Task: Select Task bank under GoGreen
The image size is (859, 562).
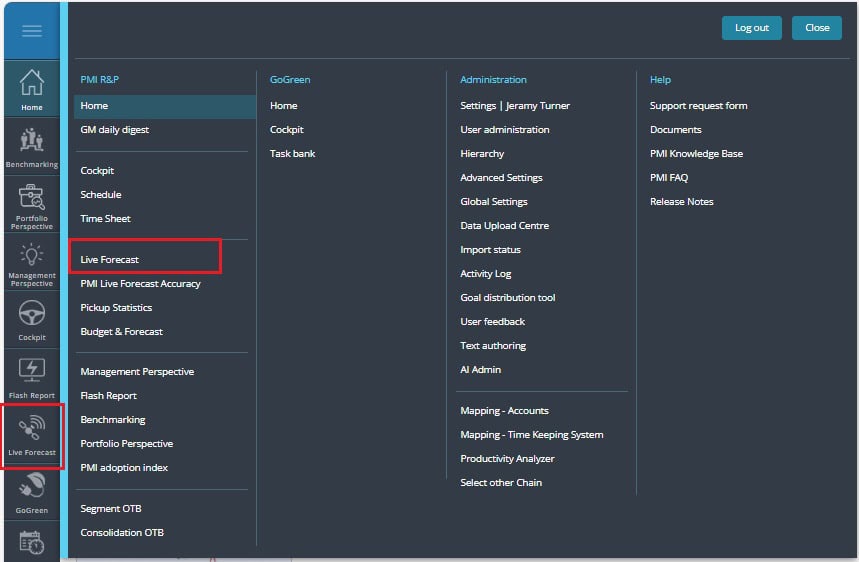Action: tap(293, 154)
